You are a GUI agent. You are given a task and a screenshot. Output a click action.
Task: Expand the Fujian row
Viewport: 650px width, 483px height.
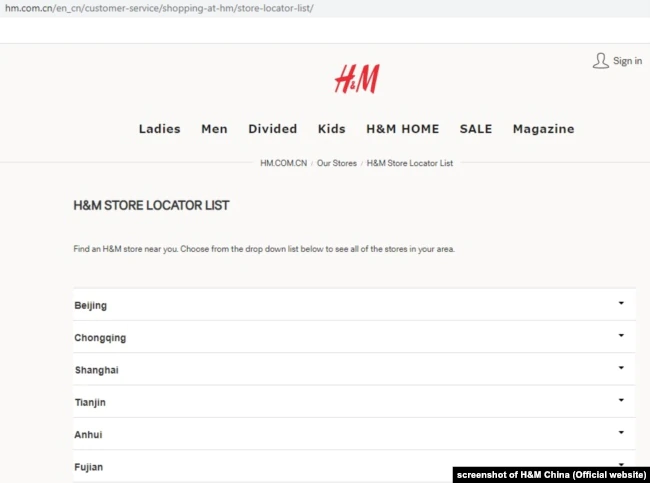620,463
